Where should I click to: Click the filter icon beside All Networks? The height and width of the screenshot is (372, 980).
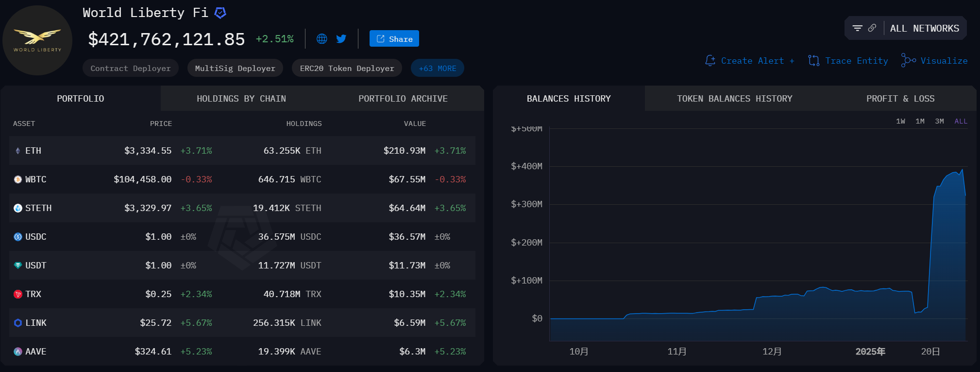pyautogui.click(x=857, y=28)
